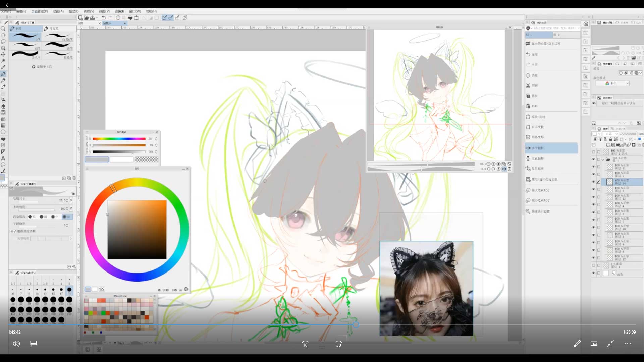This screenshot has height=362, width=644.
Task: Open the Window (W) menu
Action: [x=135, y=11]
